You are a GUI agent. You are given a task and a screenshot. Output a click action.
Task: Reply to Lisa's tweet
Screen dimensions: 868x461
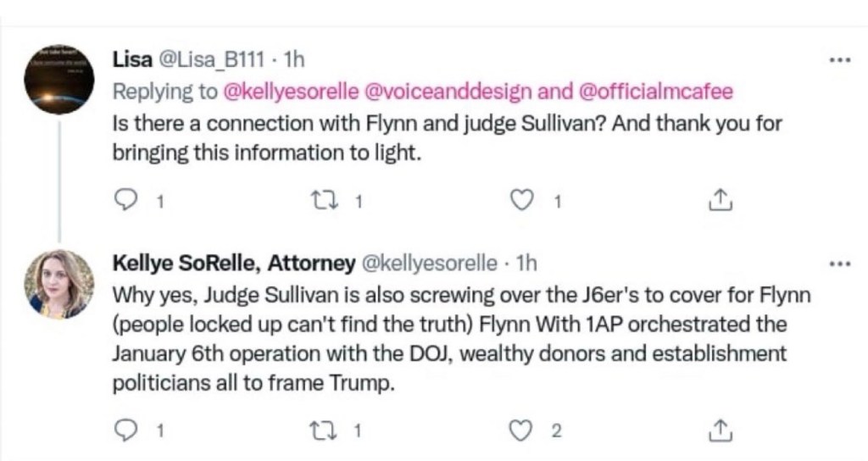(x=126, y=201)
